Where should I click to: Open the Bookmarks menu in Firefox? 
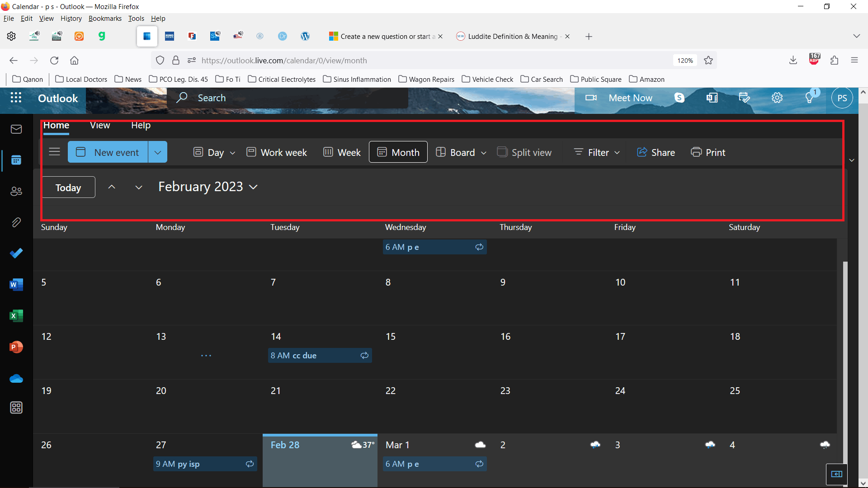coord(105,19)
